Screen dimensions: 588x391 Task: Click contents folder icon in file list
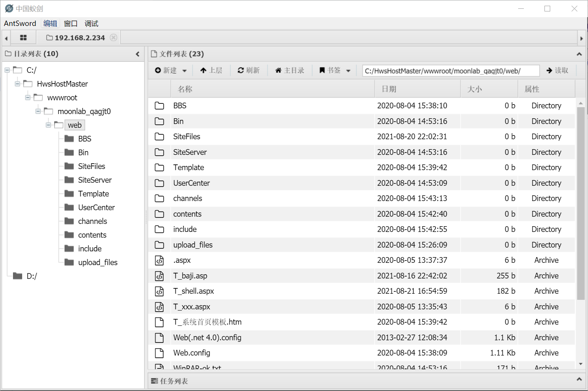159,214
